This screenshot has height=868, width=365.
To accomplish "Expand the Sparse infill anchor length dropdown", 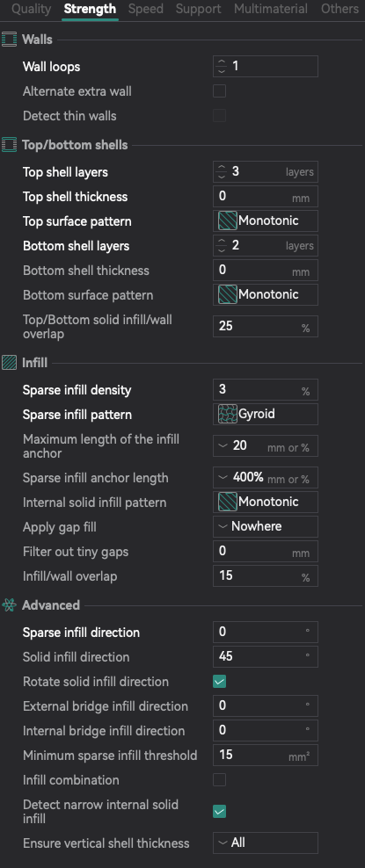I will (223, 478).
